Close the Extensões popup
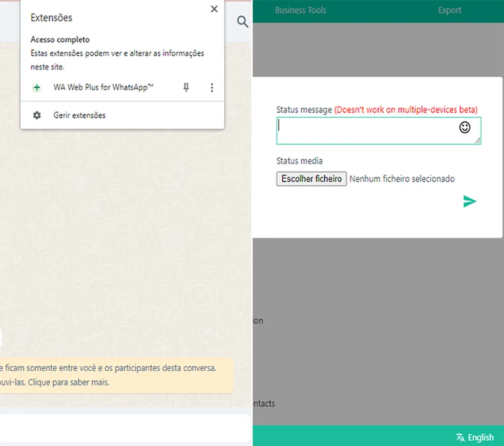The image size is (504, 446). [214, 9]
